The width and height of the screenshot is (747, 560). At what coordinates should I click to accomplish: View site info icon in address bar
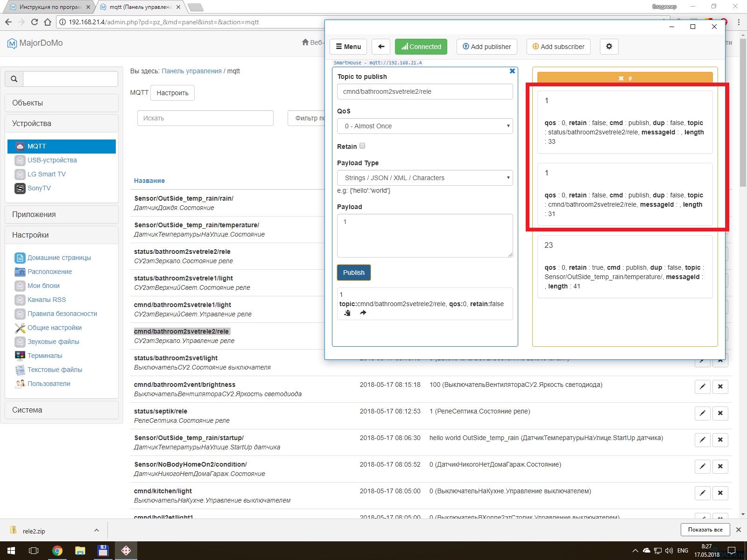pos(63,22)
